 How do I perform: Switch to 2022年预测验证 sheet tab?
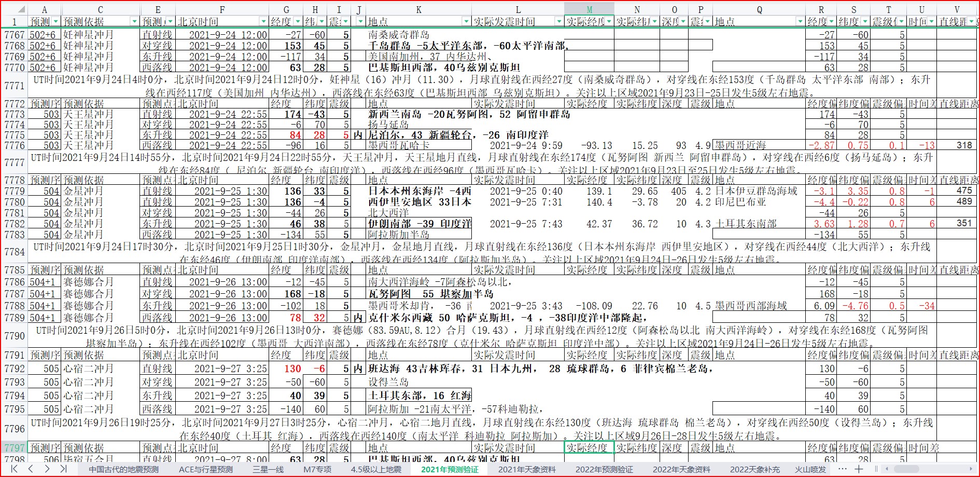tap(604, 469)
